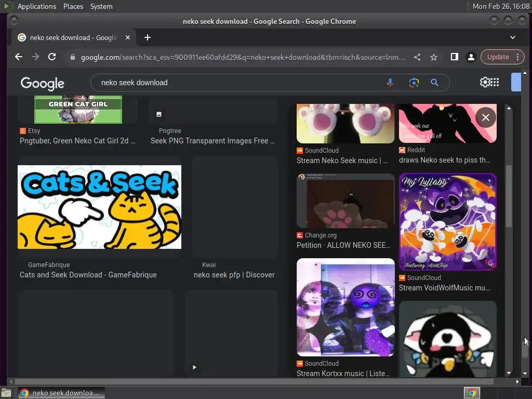Click the Google logo
Screen dimensions: 532x399
click(x=43, y=83)
